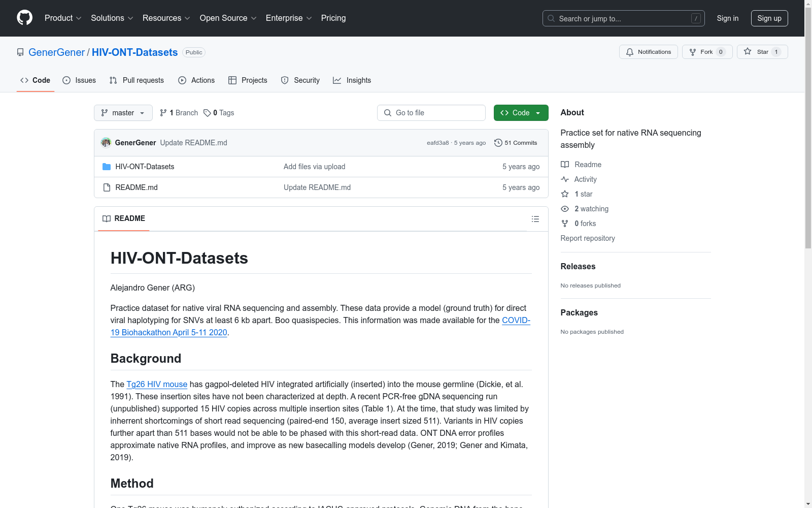Open the Projects tab
812x508 pixels.
click(248, 80)
